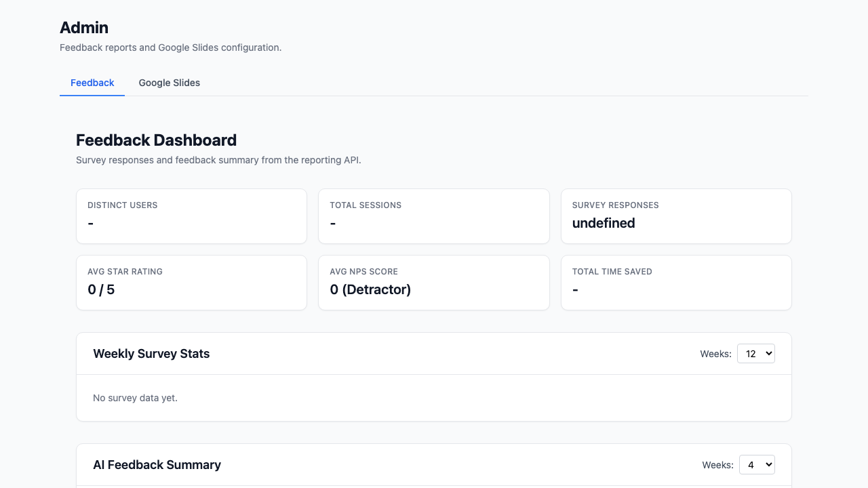Click the No survey data yet message
The image size is (868, 488).
tap(135, 398)
